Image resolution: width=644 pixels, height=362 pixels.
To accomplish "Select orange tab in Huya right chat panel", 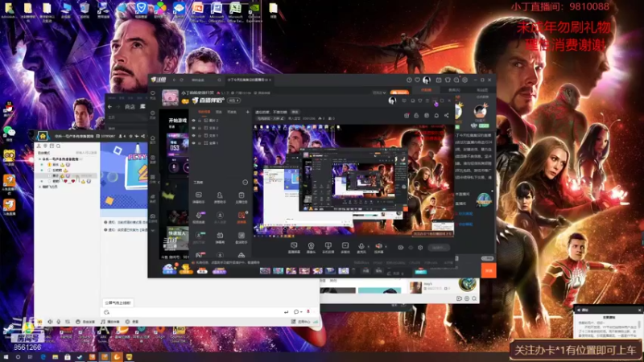I will [427, 90].
